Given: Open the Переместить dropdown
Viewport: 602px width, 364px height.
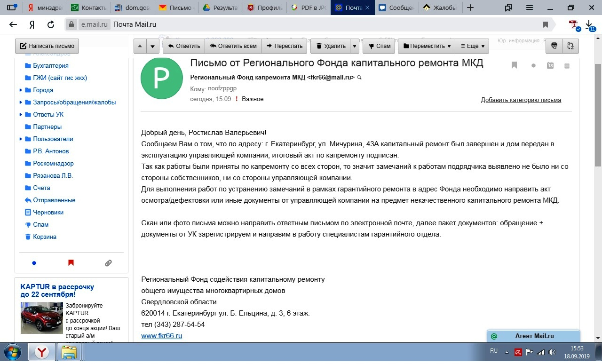Looking at the screenshot, I should 427,46.
